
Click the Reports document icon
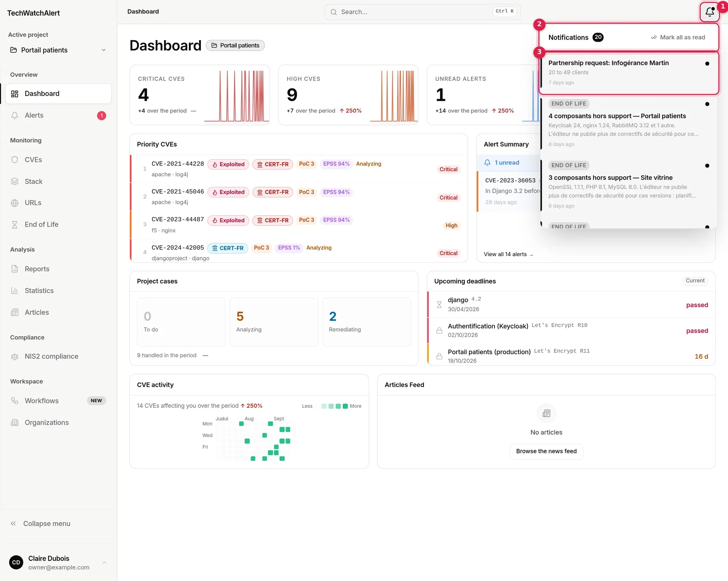[x=15, y=269]
